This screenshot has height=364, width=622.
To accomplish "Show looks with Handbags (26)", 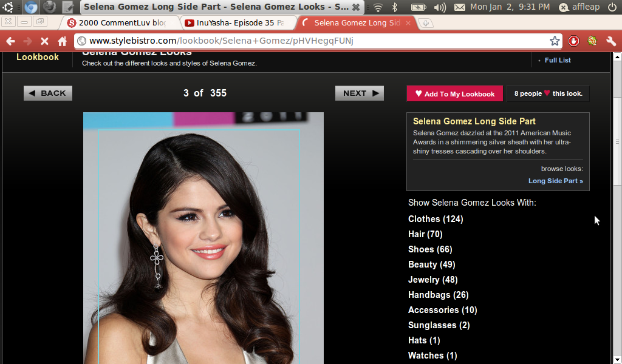I will (439, 295).
